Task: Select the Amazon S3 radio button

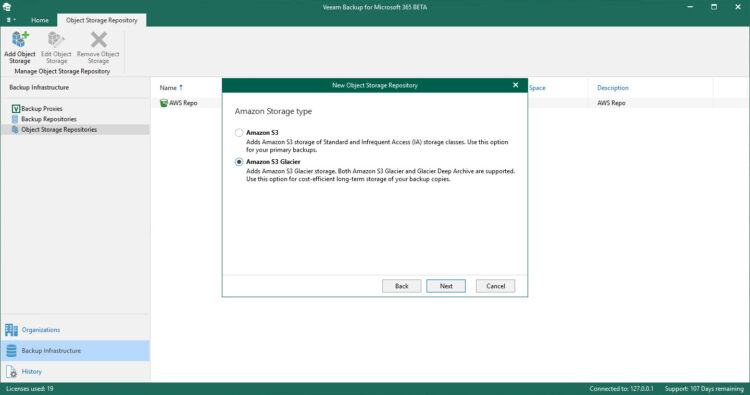Action: click(x=239, y=132)
